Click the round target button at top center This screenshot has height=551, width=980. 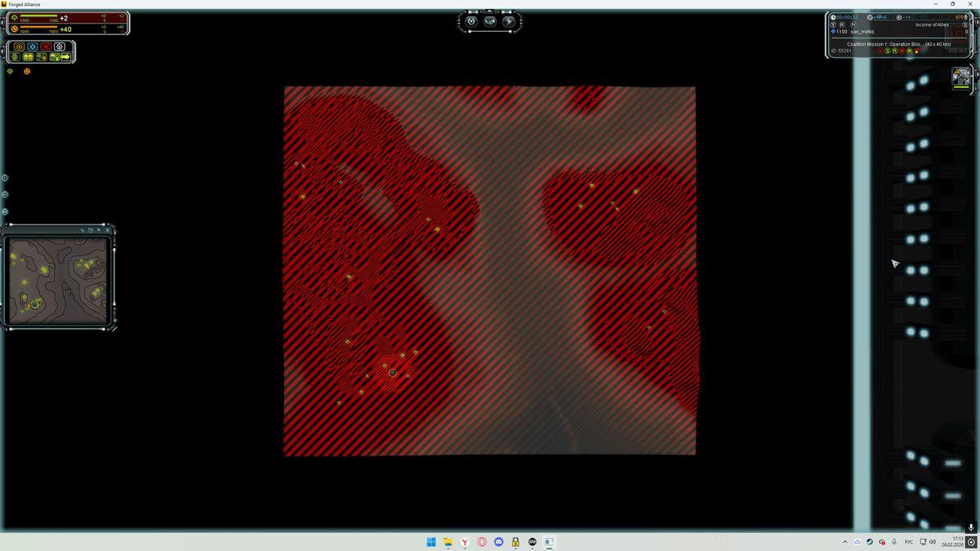point(471,21)
